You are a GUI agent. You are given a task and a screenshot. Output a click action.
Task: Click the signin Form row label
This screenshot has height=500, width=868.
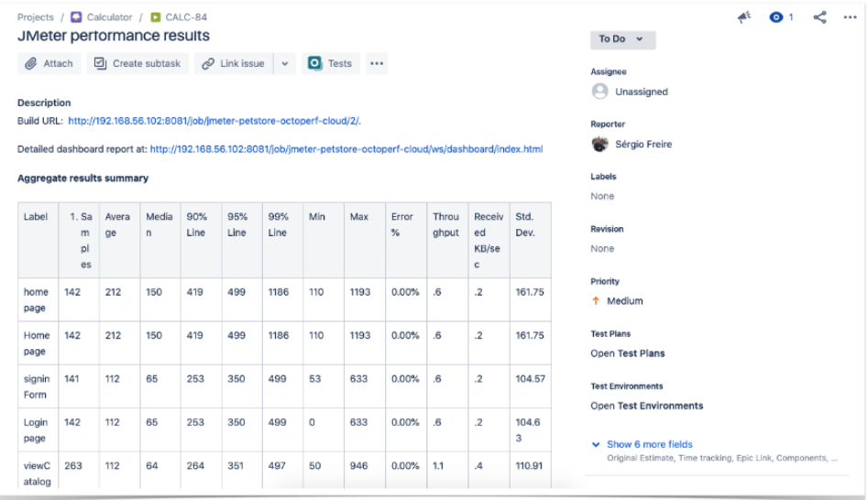pyautogui.click(x=37, y=386)
